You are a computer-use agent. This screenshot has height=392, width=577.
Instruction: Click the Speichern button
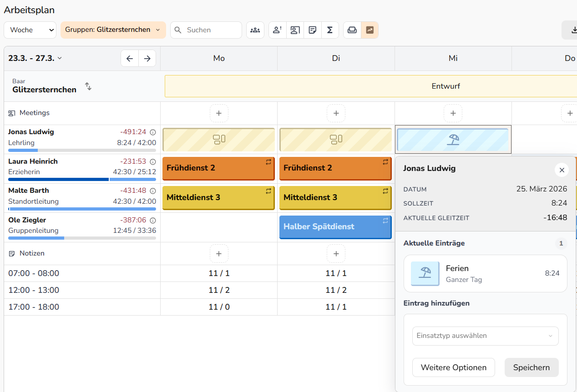tap(531, 367)
